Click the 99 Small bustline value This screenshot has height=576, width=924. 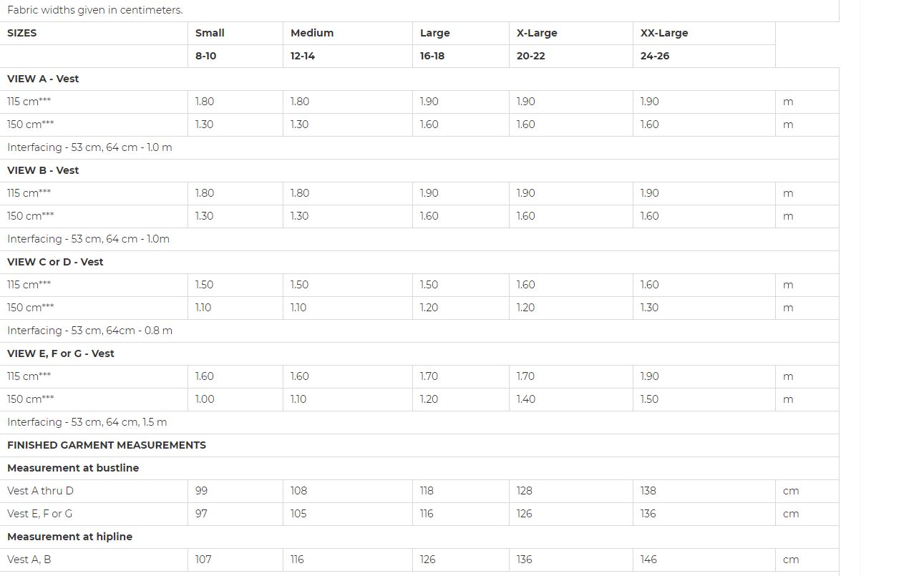point(201,491)
